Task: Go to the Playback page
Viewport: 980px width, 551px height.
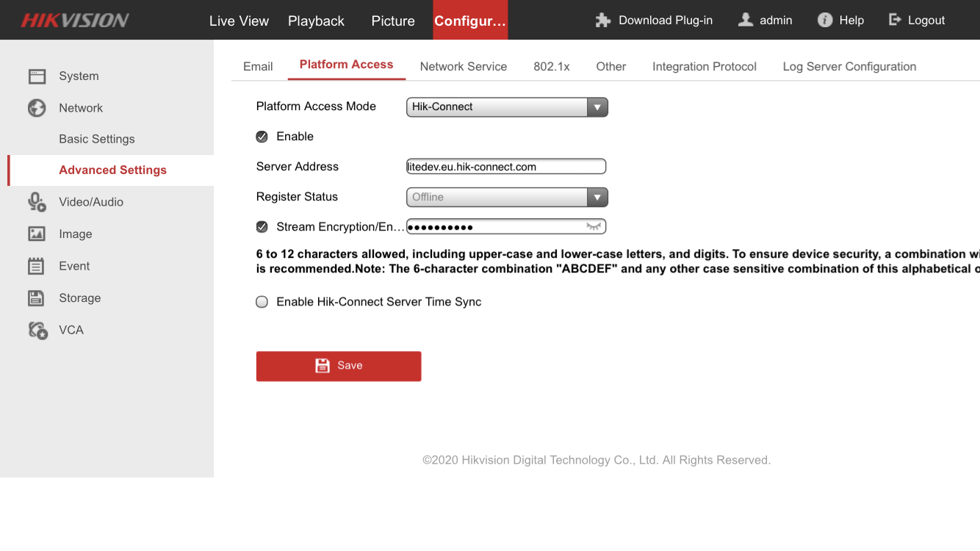Action: pyautogui.click(x=316, y=21)
